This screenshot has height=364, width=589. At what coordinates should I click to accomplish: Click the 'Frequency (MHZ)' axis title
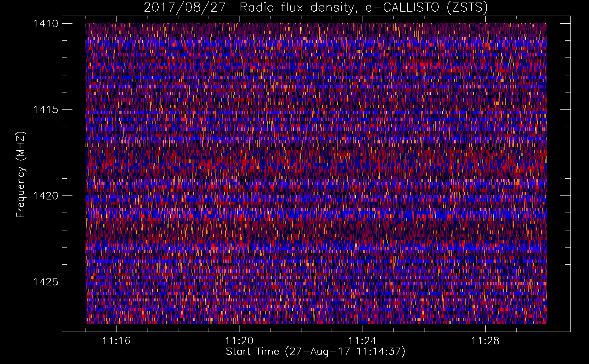(21, 175)
